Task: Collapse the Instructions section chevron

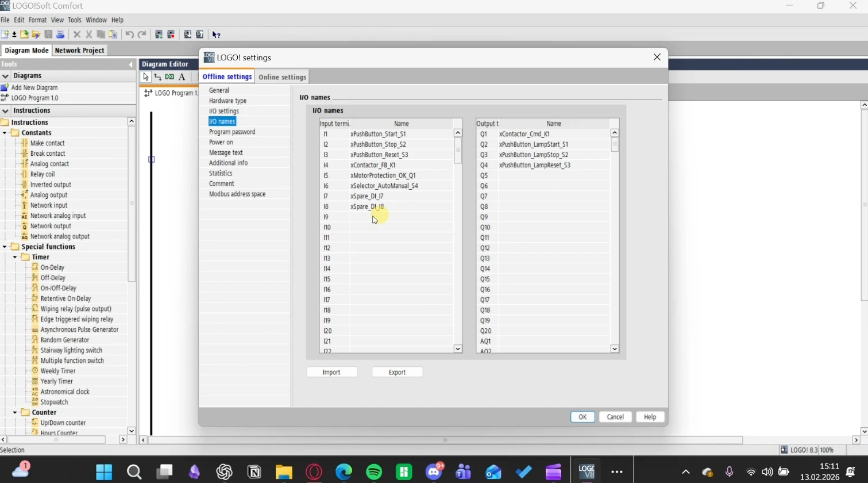Action: (x=5, y=110)
